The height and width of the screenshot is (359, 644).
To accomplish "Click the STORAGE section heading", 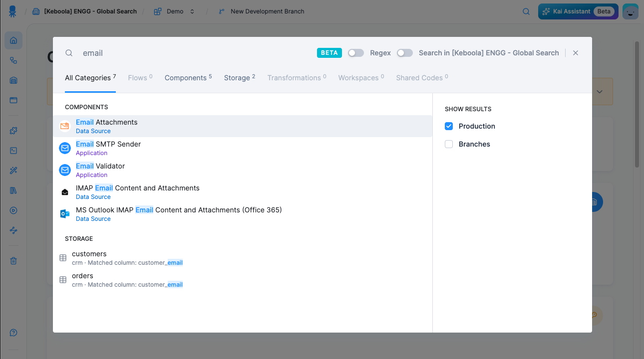I will (x=79, y=239).
